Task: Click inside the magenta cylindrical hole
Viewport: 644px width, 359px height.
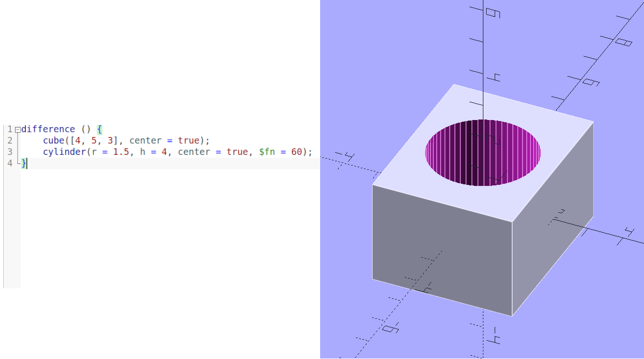Action: 483,153
